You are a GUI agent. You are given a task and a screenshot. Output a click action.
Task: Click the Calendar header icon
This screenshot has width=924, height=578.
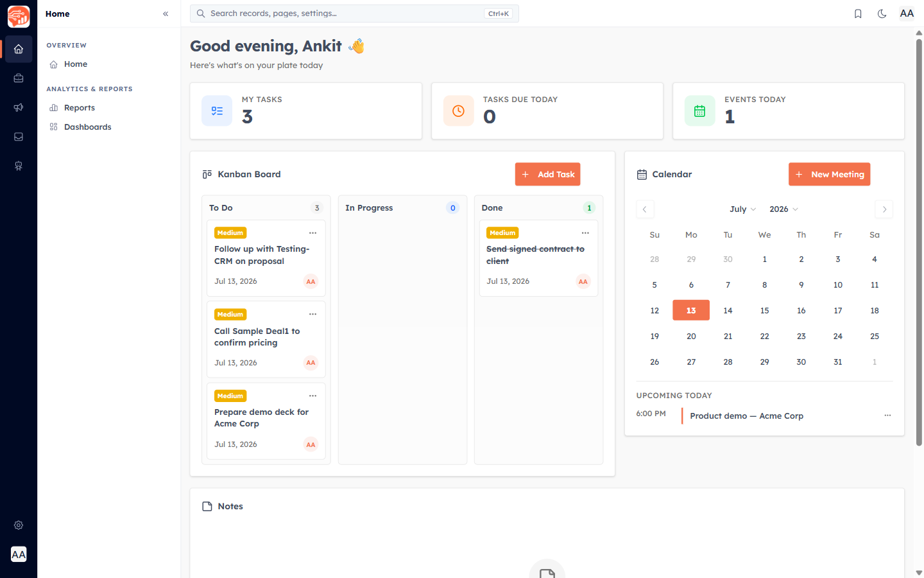coord(642,174)
